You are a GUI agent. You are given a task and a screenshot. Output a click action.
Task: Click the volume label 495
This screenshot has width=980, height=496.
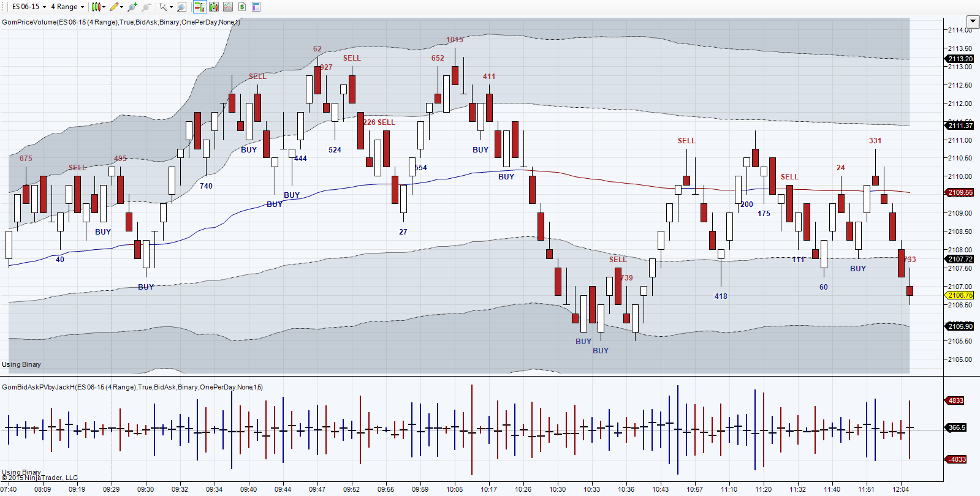coord(120,159)
